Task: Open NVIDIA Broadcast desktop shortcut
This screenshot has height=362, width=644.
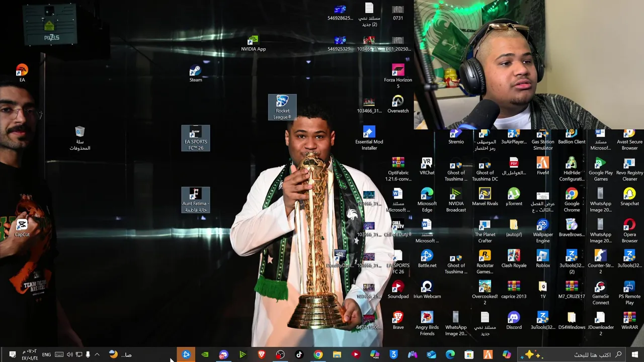Action: (456, 200)
